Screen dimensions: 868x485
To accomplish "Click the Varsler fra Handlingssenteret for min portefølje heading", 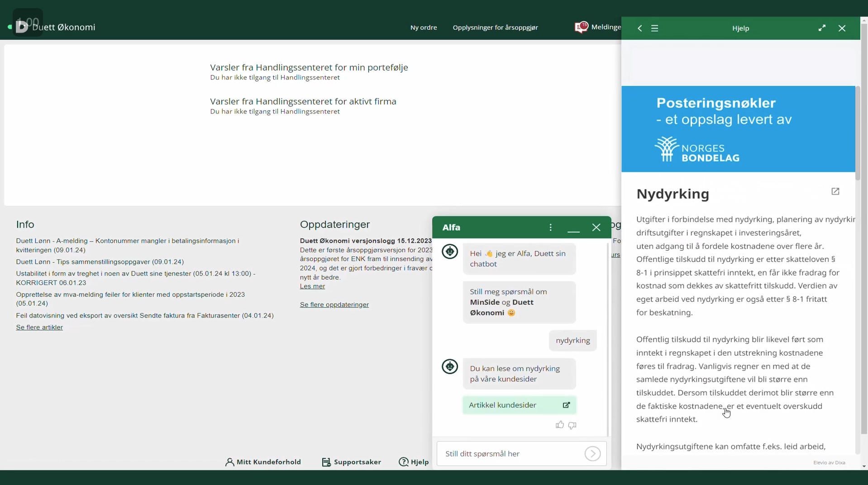I will click(x=309, y=67).
